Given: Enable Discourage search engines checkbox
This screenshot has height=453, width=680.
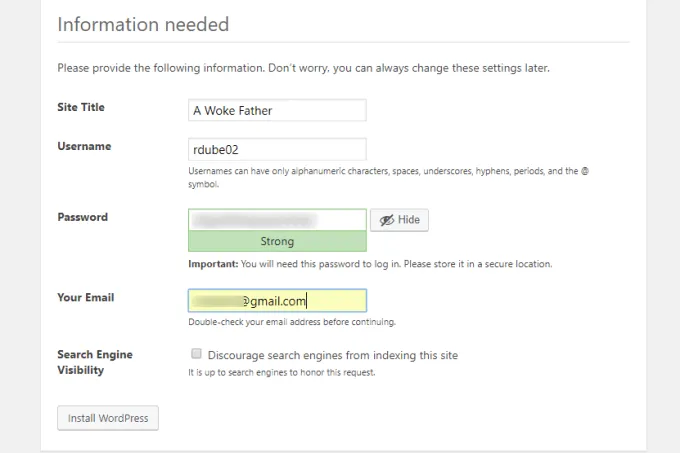Looking at the screenshot, I should 197,354.
